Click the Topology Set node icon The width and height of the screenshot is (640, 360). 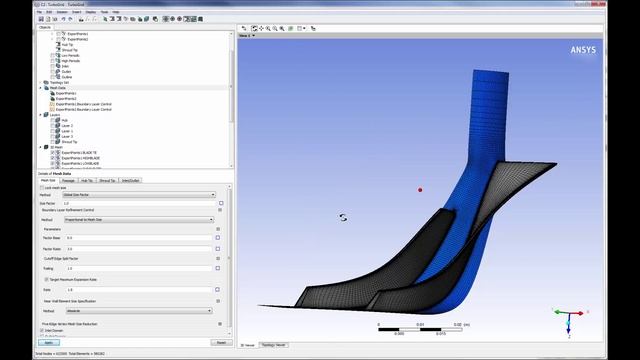pyautogui.click(x=47, y=82)
